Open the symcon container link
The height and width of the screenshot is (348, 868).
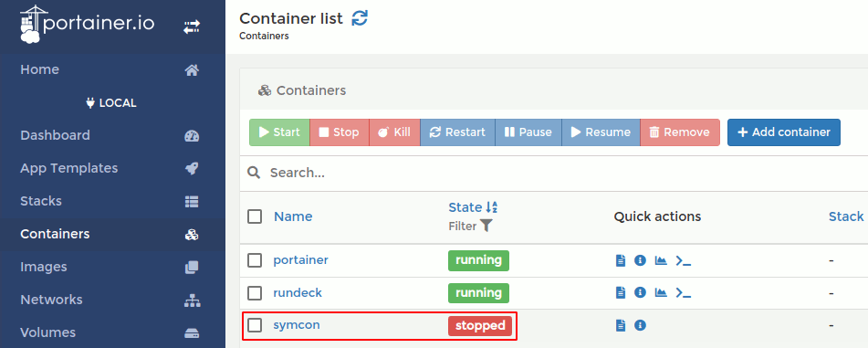click(297, 325)
